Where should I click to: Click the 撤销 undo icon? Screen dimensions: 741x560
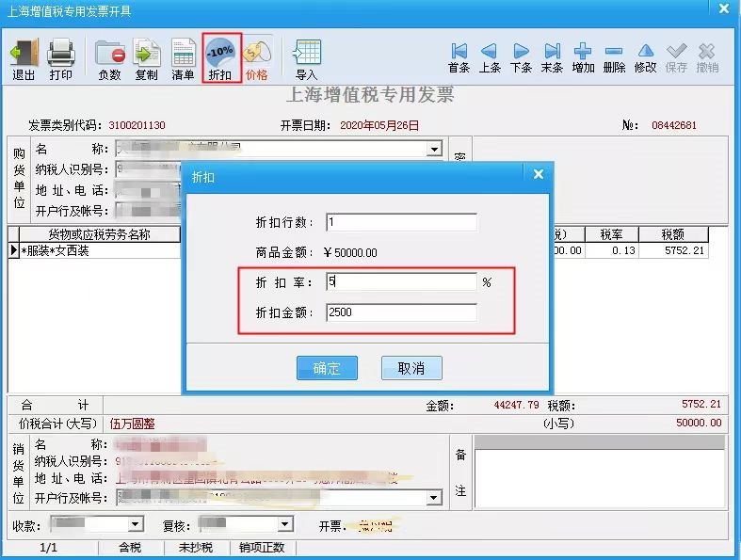coord(707,58)
